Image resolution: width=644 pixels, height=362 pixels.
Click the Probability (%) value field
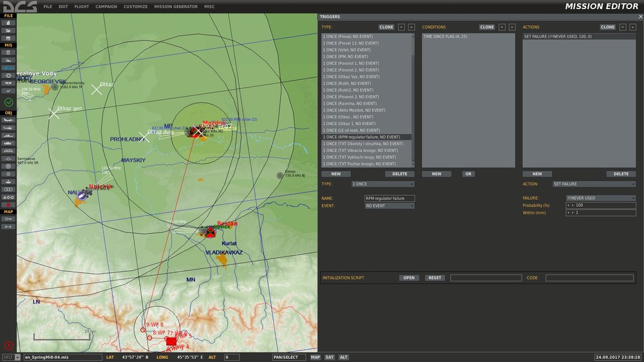[601, 205]
